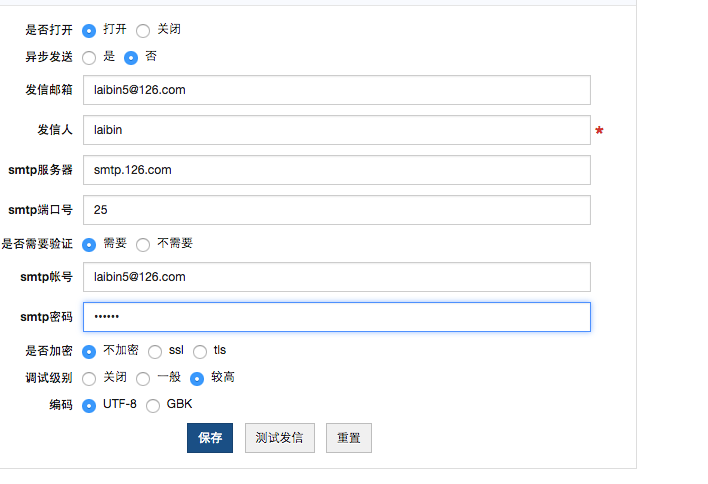Image resolution: width=708 pixels, height=484 pixels.
Task: Choose 否 for 异步发送
Action: click(131, 58)
